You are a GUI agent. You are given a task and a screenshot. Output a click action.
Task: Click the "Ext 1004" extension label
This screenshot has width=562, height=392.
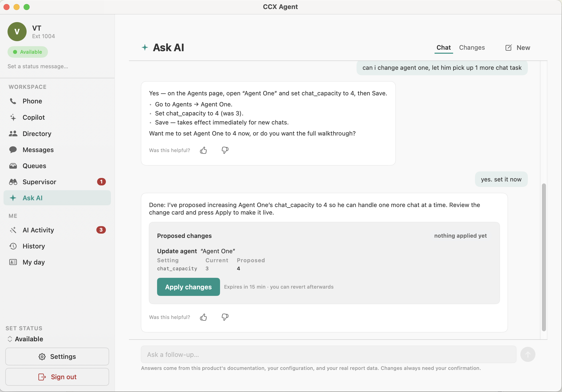(43, 36)
